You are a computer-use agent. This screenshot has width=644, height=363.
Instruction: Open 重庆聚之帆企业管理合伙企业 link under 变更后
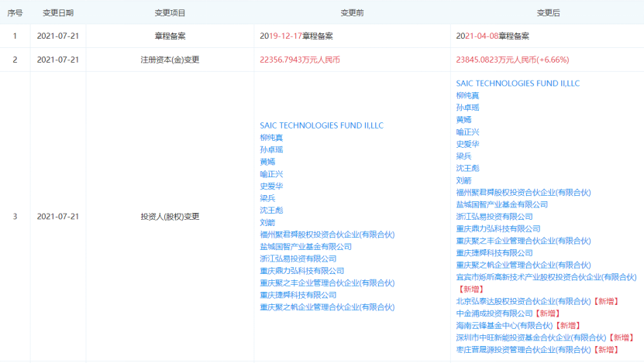[x=523, y=265]
